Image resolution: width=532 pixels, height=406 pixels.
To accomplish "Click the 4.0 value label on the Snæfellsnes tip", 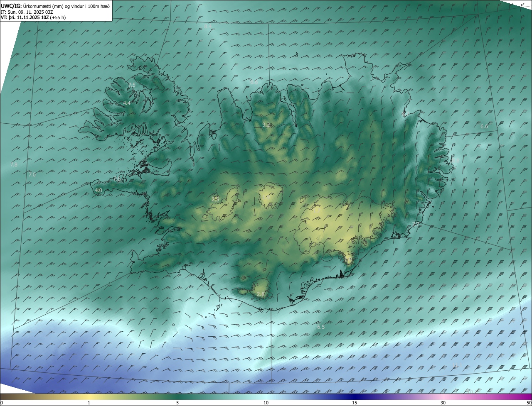I will tap(99, 191).
